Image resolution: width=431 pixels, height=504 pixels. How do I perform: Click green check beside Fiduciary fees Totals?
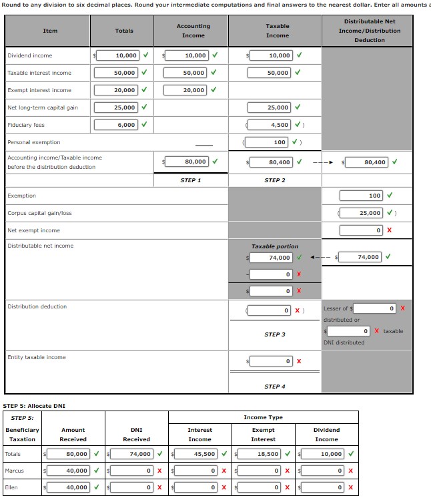[x=144, y=124]
